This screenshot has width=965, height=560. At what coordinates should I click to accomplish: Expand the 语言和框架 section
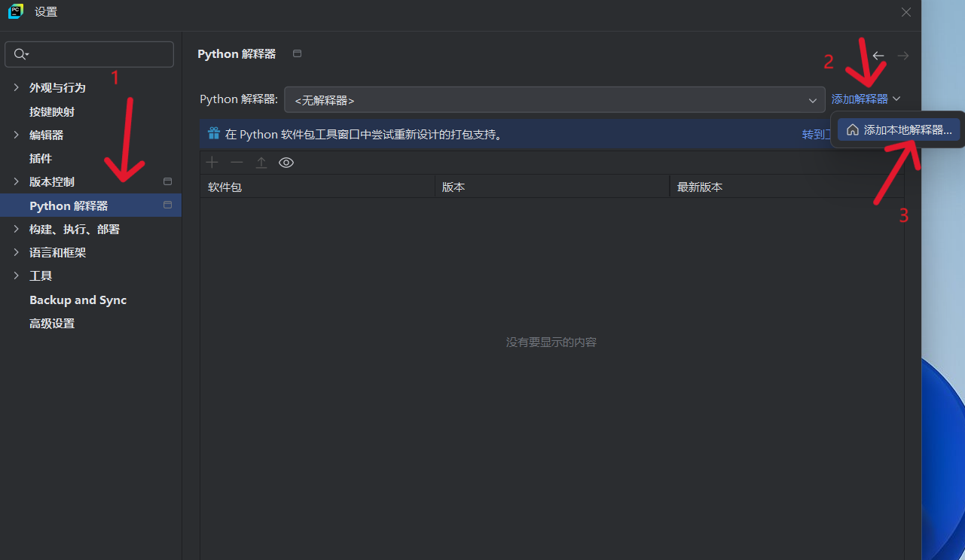(16, 253)
